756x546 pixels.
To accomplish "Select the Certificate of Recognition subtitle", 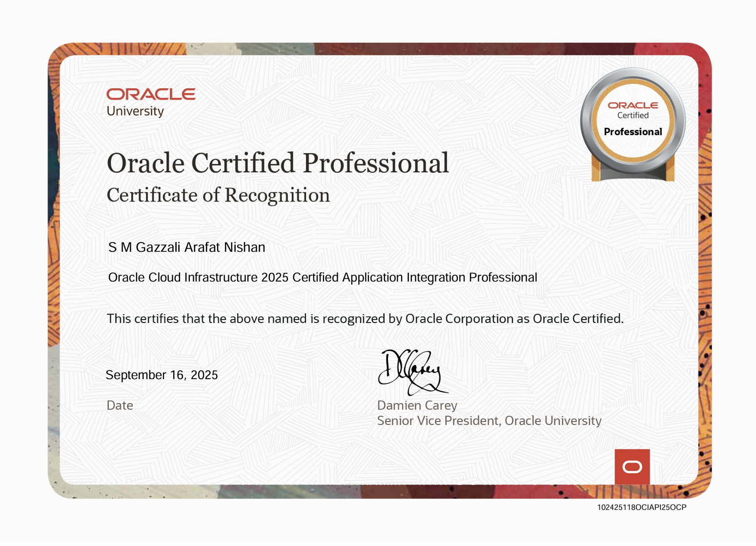I will (218, 195).
